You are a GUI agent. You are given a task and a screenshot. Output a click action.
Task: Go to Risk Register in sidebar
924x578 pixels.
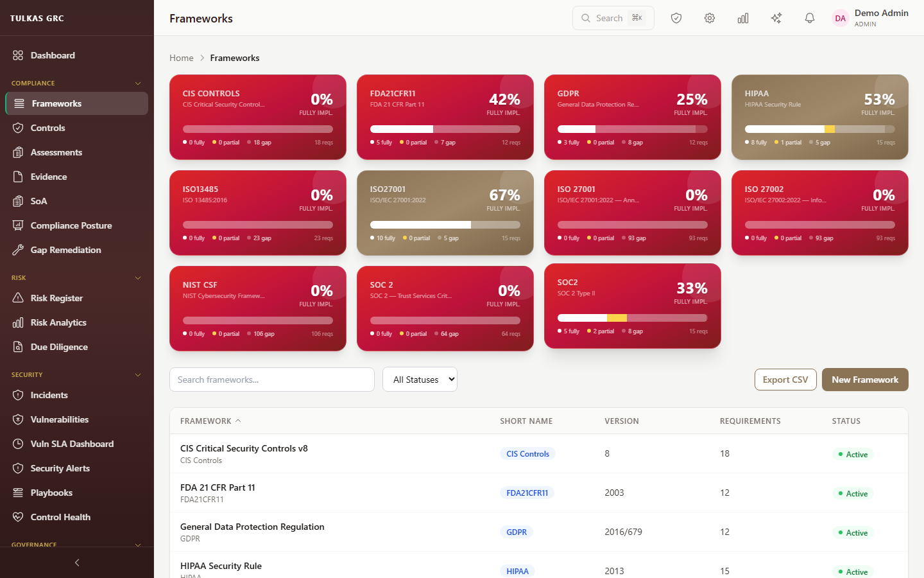(77, 298)
